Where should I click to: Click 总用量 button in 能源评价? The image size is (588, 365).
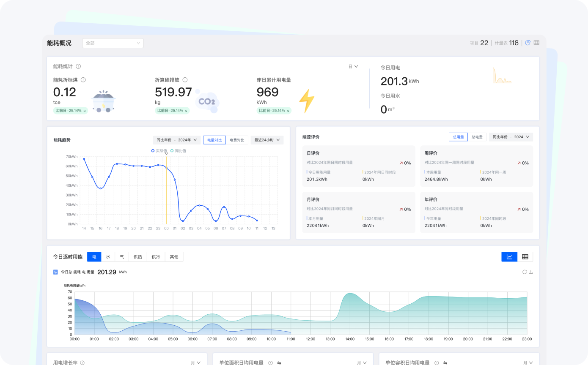click(x=458, y=137)
